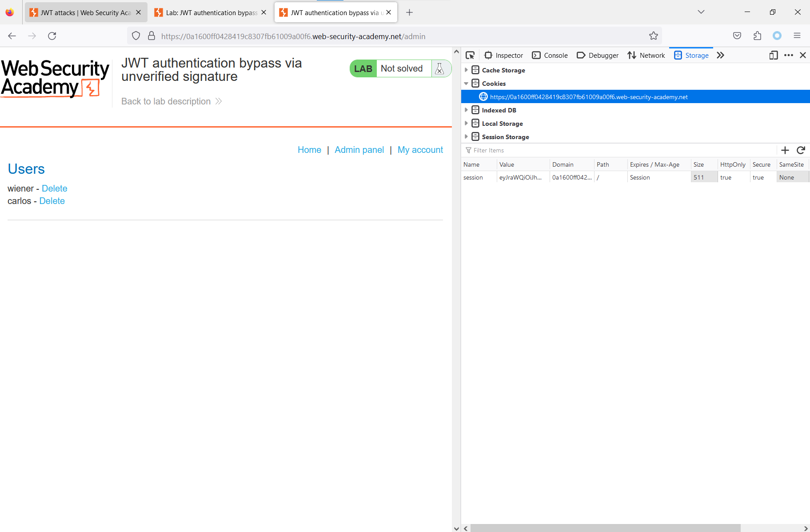Click the Web Security Academy logo
This screenshot has width=810, height=532.
click(x=55, y=78)
